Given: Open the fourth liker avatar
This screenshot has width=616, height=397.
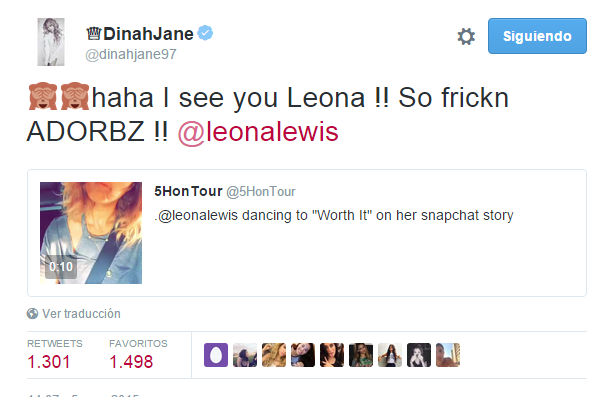Looking at the screenshot, I should pos(303,355).
